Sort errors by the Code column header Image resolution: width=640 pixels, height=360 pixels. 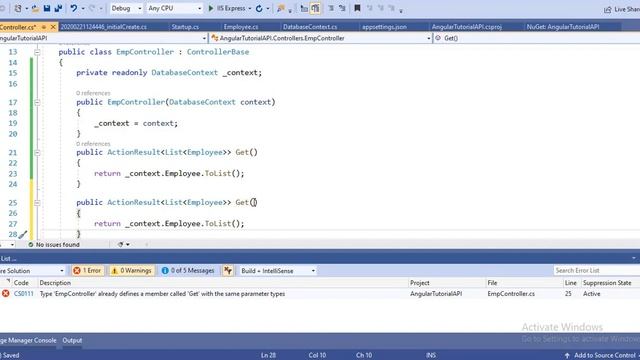21,282
